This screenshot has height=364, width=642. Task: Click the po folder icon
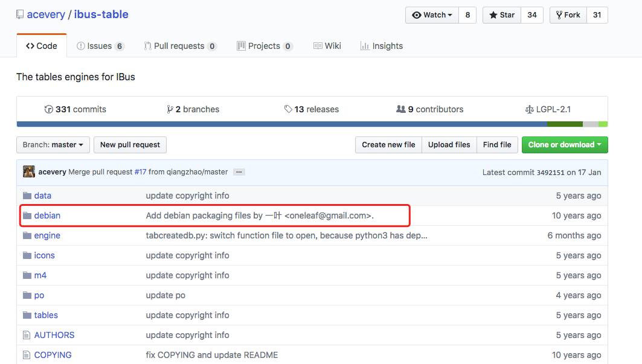tap(27, 295)
